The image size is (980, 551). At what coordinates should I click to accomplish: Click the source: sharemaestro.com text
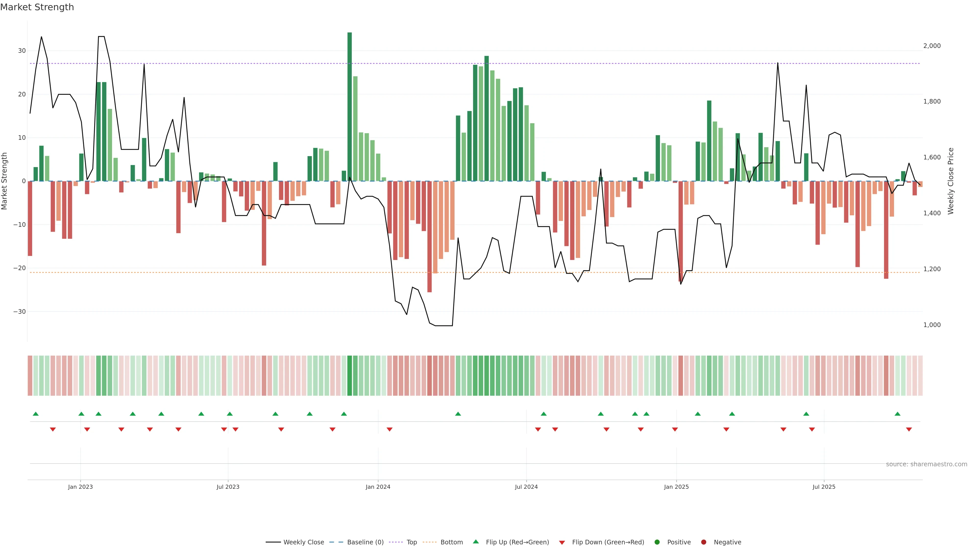click(926, 464)
